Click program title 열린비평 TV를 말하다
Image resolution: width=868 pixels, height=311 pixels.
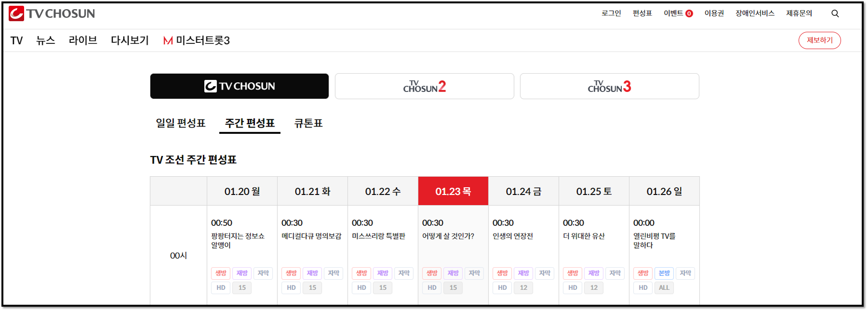[654, 241]
